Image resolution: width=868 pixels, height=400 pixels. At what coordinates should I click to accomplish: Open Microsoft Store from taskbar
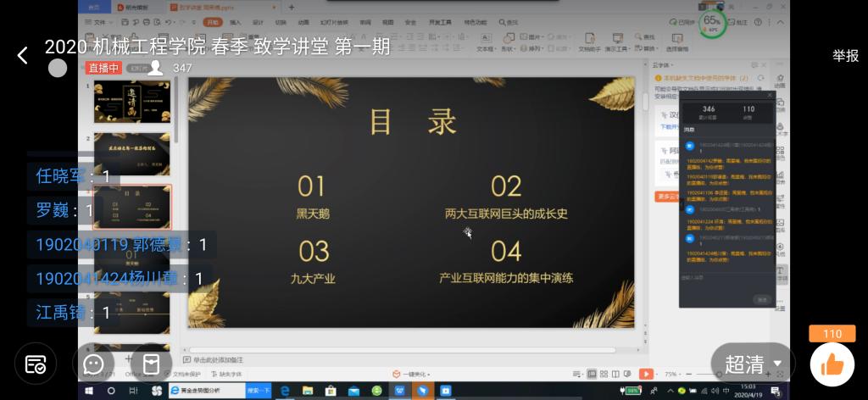[x=331, y=391]
